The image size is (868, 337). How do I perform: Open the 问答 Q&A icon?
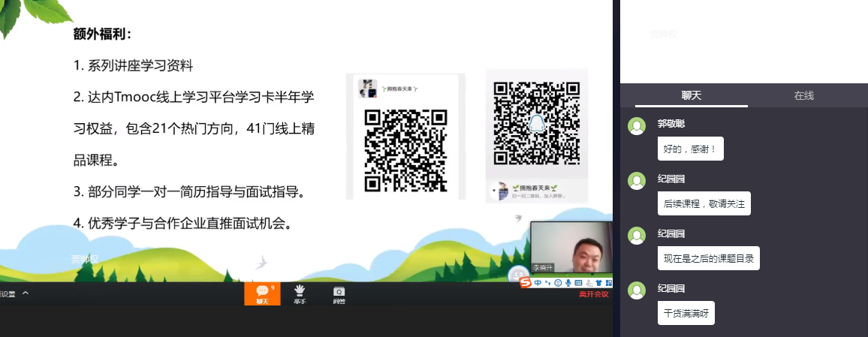[x=339, y=294]
